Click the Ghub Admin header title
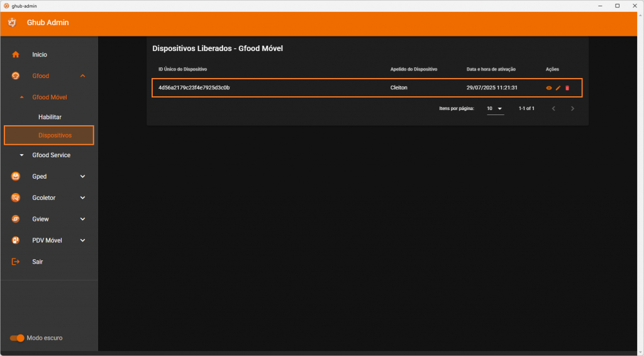This screenshot has height=356, width=644. tap(48, 23)
